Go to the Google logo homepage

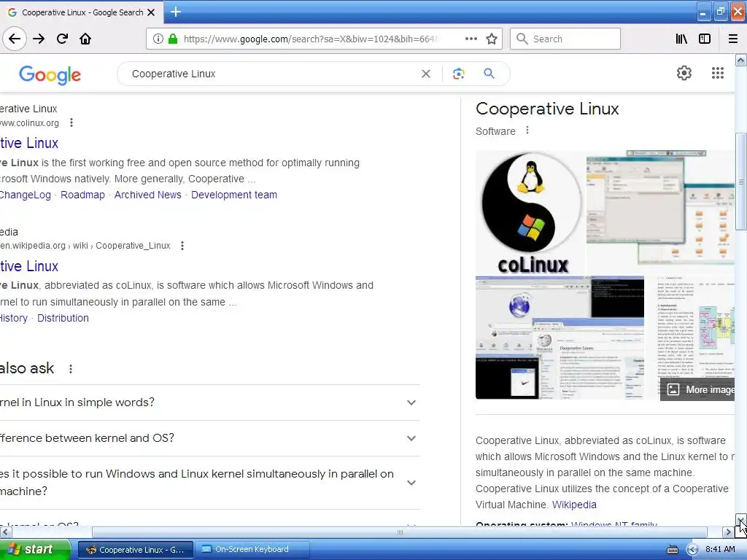pos(50,75)
